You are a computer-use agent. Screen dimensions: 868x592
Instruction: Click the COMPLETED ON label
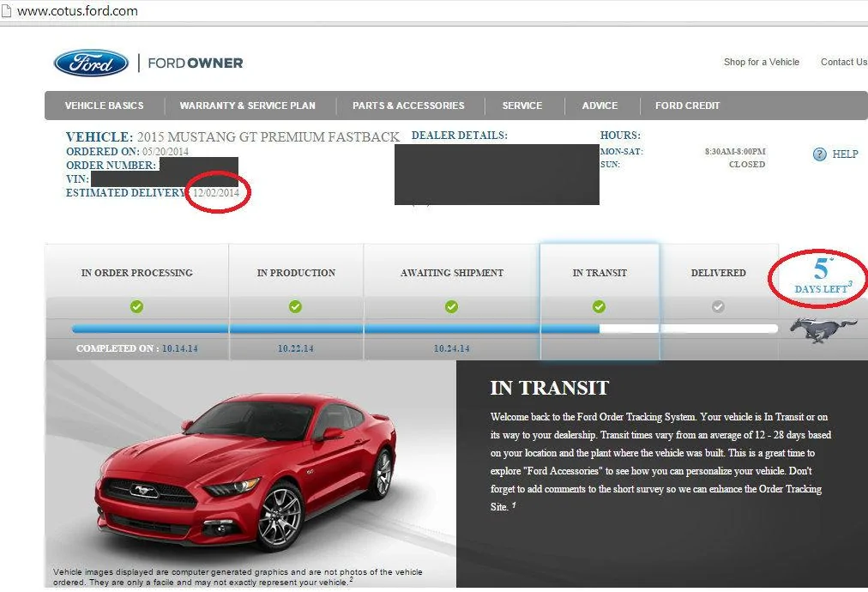point(118,349)
